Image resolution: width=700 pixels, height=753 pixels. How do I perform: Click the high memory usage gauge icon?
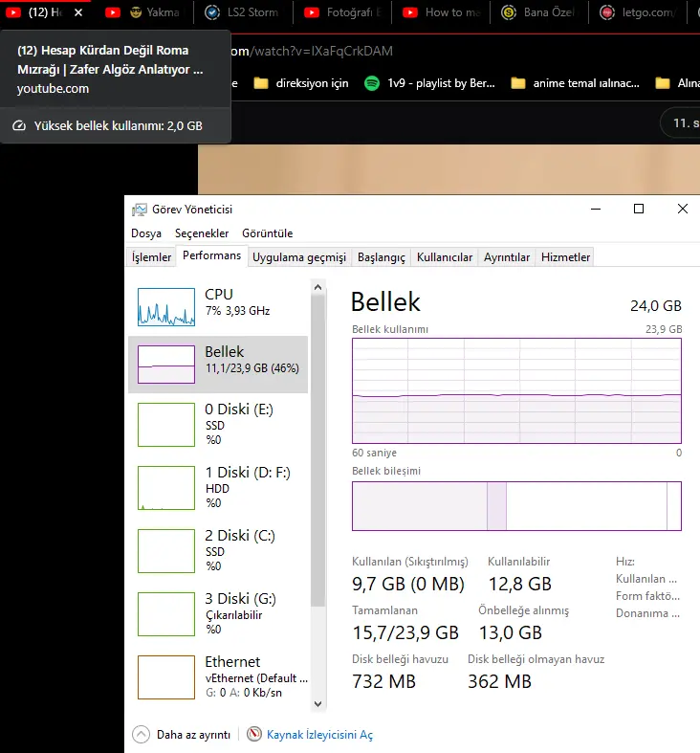point(19,126)
